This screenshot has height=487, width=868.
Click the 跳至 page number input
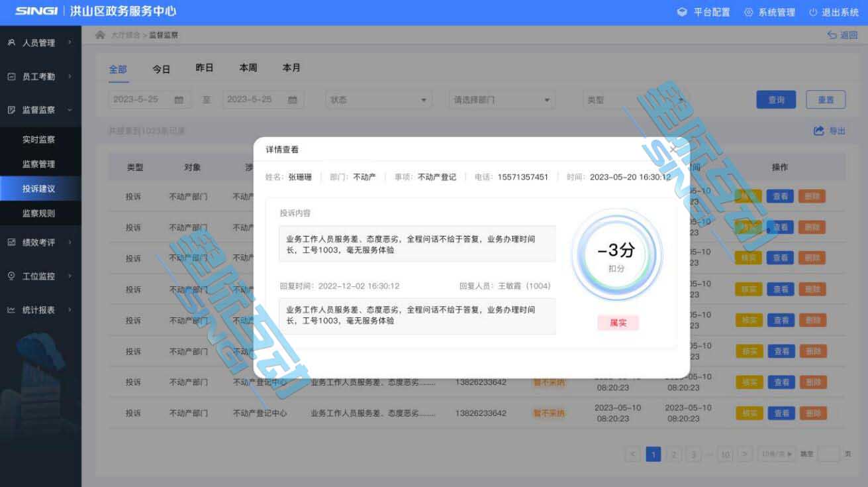click(x=829, y=454)
